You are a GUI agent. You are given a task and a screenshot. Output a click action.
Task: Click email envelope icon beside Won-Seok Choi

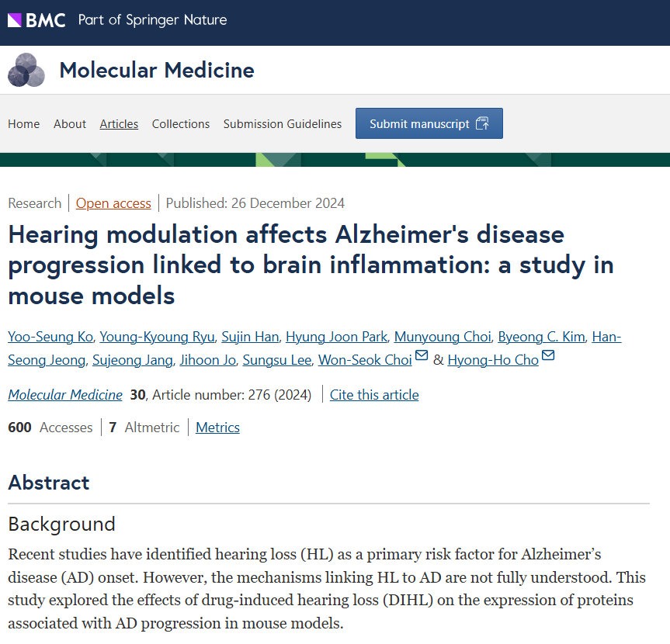point(422,356)
